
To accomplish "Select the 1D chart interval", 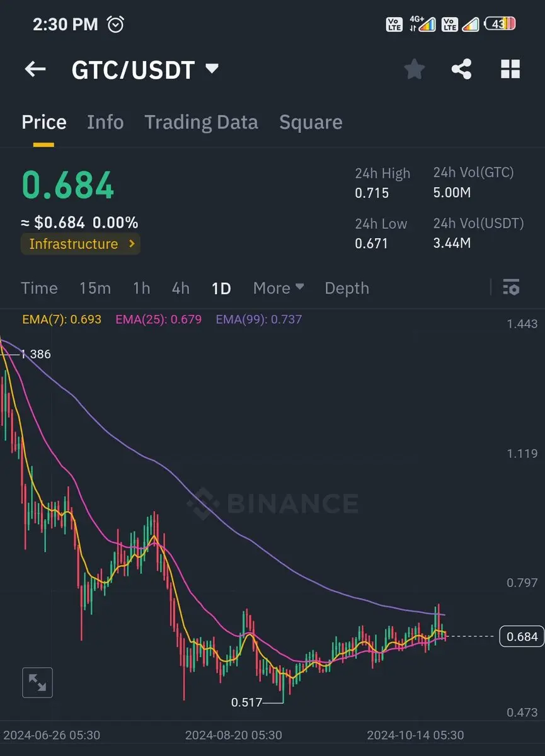I will click(221, 288).
